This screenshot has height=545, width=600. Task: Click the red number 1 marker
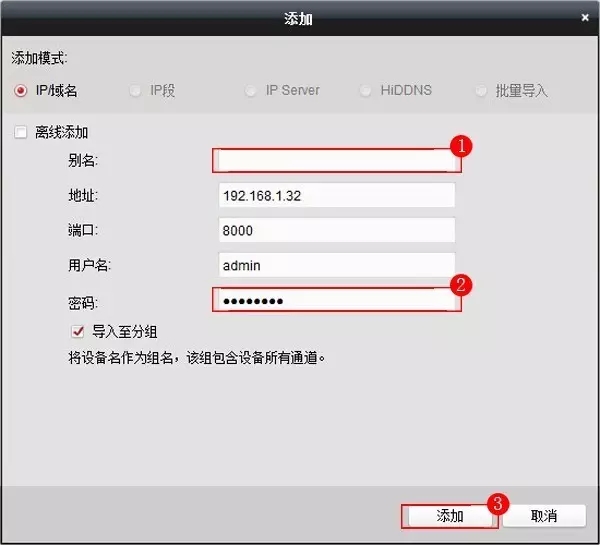click(x=460, y=146)
